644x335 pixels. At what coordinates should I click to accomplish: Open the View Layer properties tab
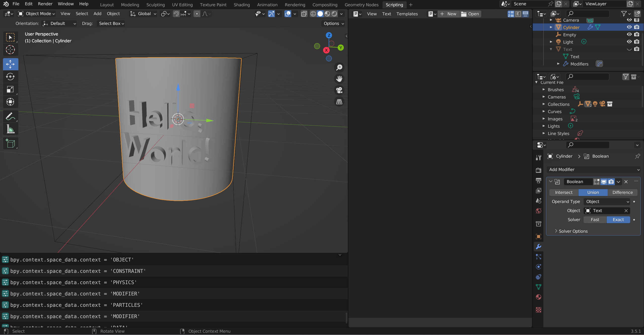[538, 191]
